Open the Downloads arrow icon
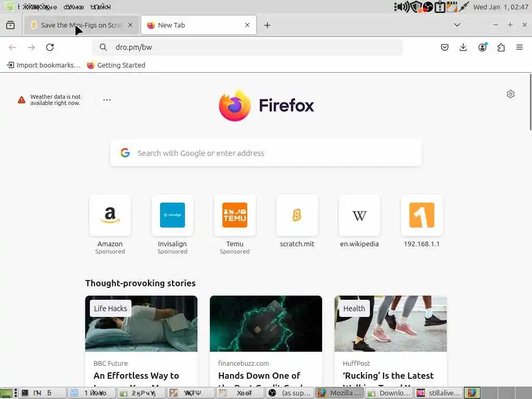The height and width of the screenshot is (399, 532). (x=463, y=47)
